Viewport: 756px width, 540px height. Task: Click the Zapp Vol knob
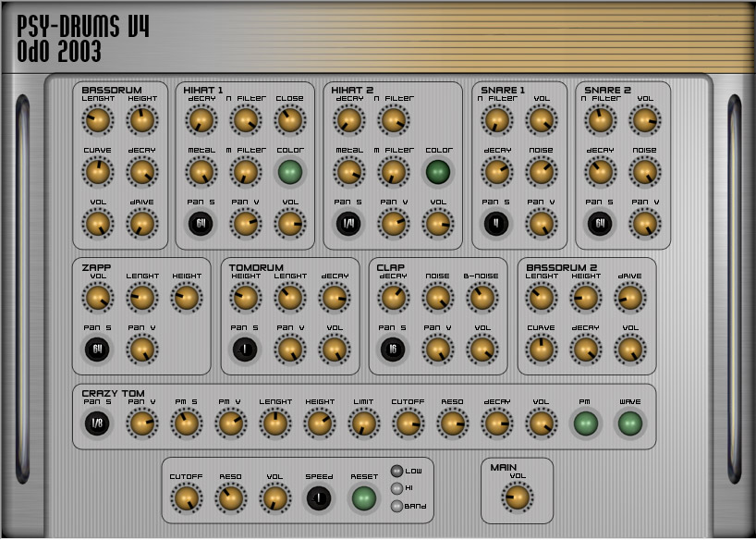[98, 298]
